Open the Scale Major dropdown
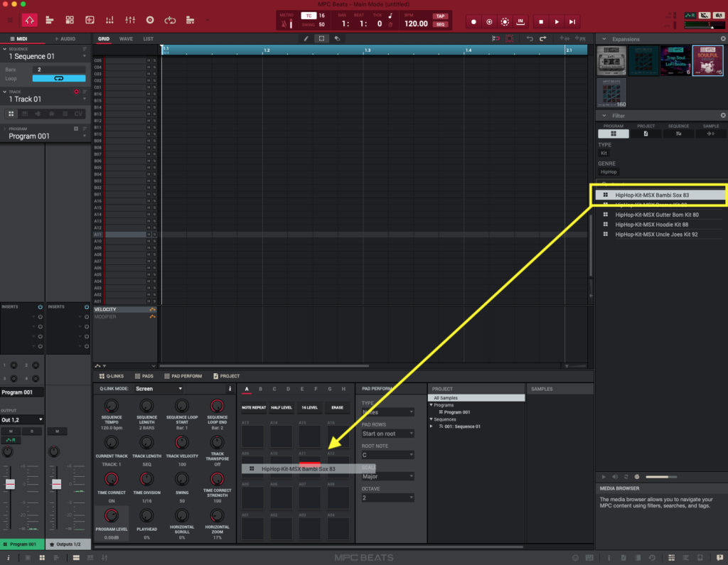The height and width of the screenshot is (565, 728). pos(387,476)
